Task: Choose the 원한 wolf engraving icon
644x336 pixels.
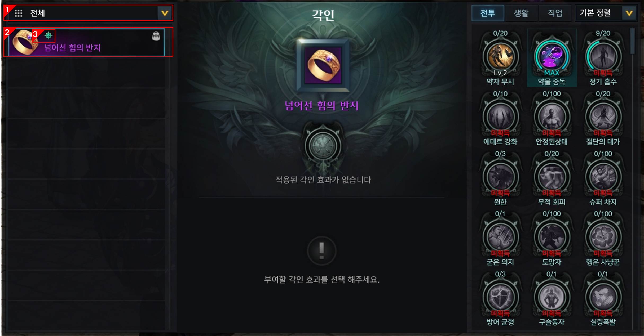Action: [x=500, y=177]
